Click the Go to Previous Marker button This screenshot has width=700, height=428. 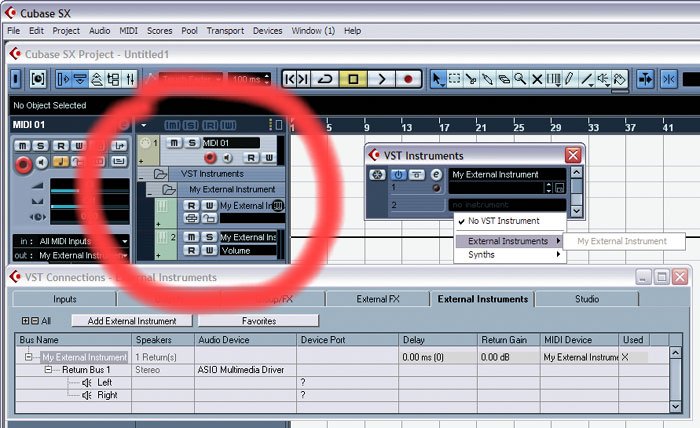(x=290, y=79)
